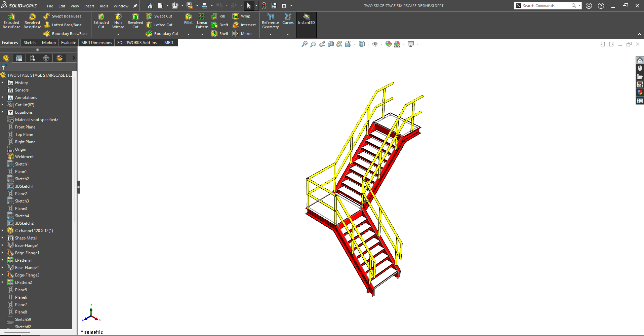Open the ConfigurationManager tab
This screenshot has height=336, width=644.
click(x=33, y=58)
